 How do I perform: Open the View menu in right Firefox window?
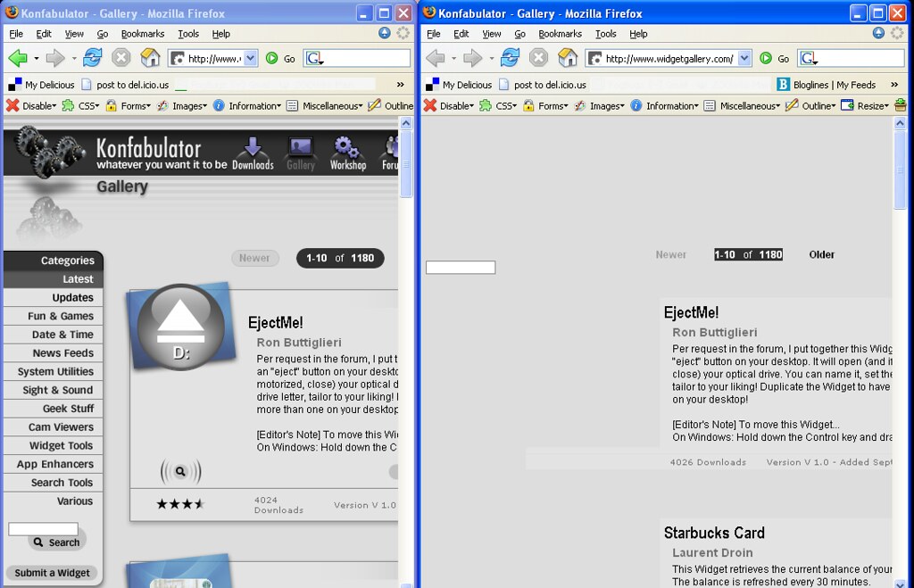click(492, 34)
